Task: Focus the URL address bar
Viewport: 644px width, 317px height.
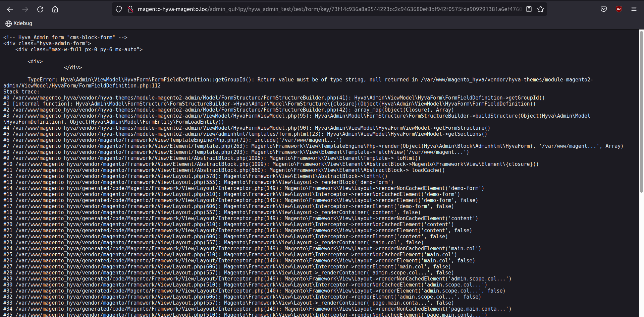Action: click(329, 9)
